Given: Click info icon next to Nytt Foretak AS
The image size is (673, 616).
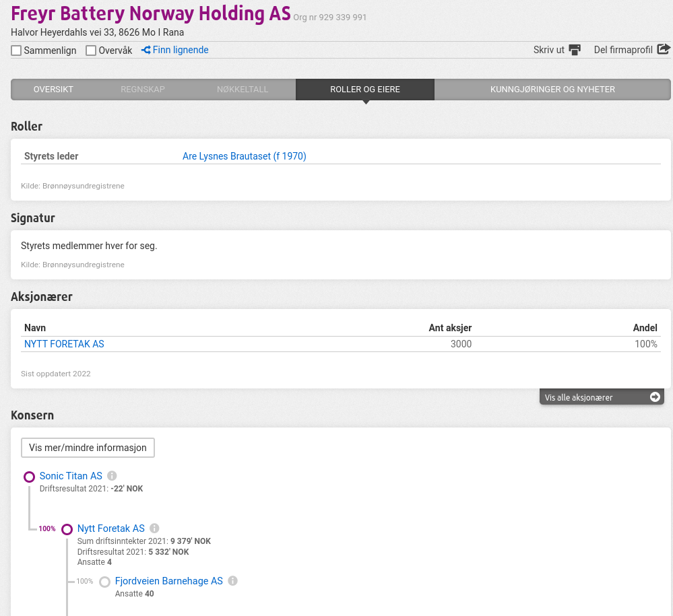Looking at the screenshot, I should [x=154, y=528].
